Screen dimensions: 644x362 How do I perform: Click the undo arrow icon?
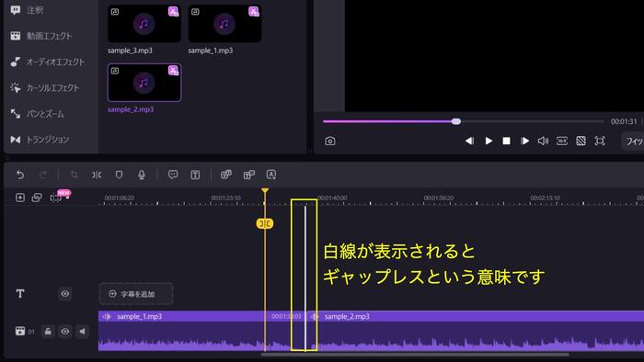pos(19,175)
